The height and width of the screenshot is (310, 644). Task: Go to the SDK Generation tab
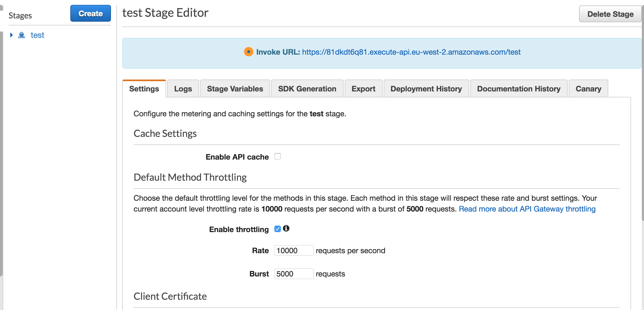pos(307,89)
